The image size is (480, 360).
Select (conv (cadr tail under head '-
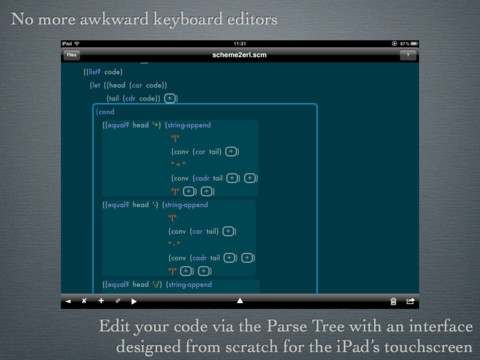tap(194, 258)
